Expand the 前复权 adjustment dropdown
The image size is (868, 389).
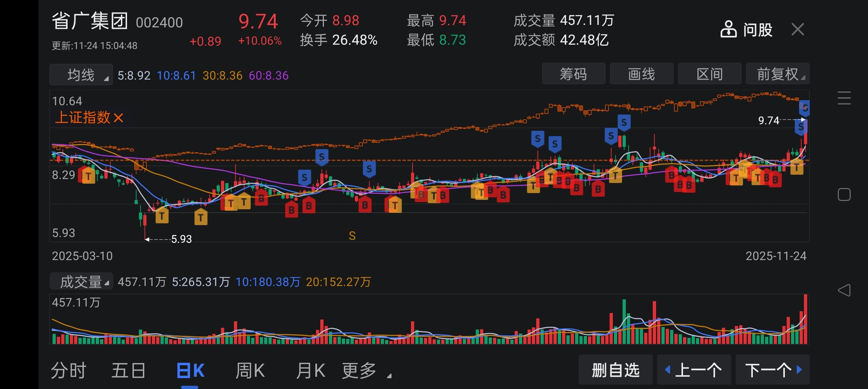click(x=777, y=74)
